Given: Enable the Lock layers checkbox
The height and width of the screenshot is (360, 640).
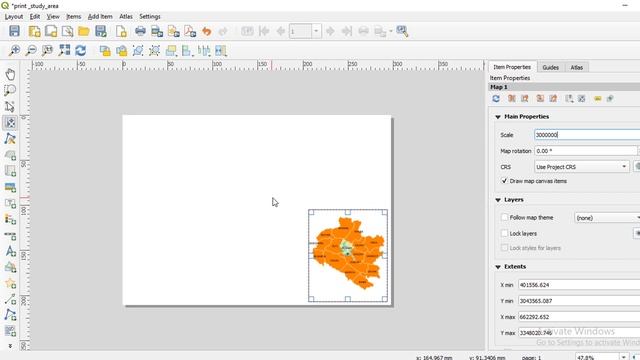Looking at the screenshot, I should (x=504, y=233).
